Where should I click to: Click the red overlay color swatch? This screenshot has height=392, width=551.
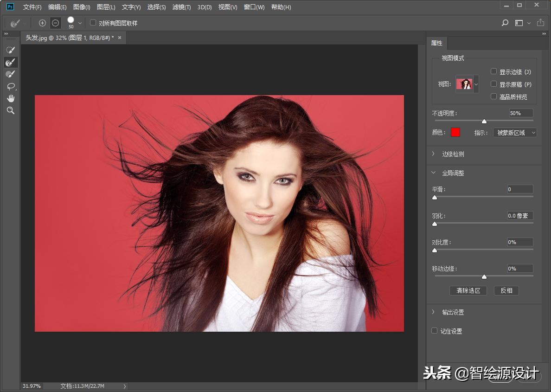455,133
